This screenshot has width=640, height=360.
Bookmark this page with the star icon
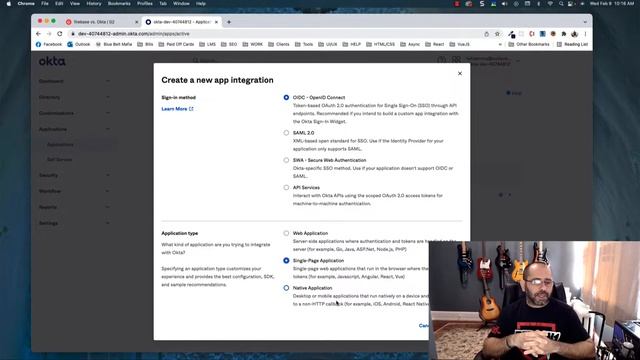(497, 34)
